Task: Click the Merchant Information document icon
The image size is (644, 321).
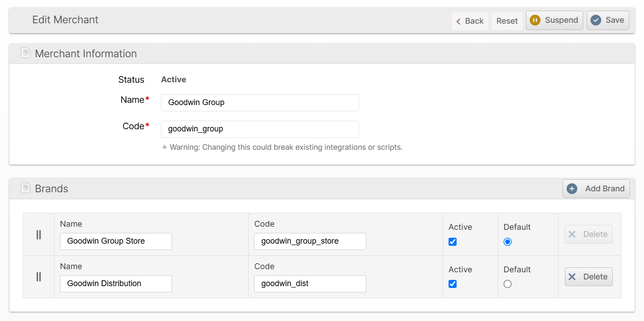Action: point(25,53)
